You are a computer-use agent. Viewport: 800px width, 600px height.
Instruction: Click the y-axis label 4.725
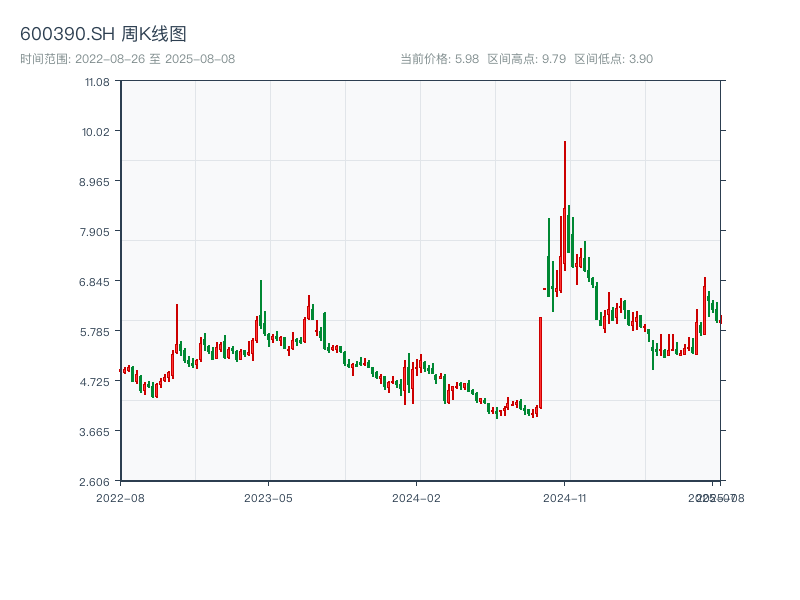tap(94, 382)
